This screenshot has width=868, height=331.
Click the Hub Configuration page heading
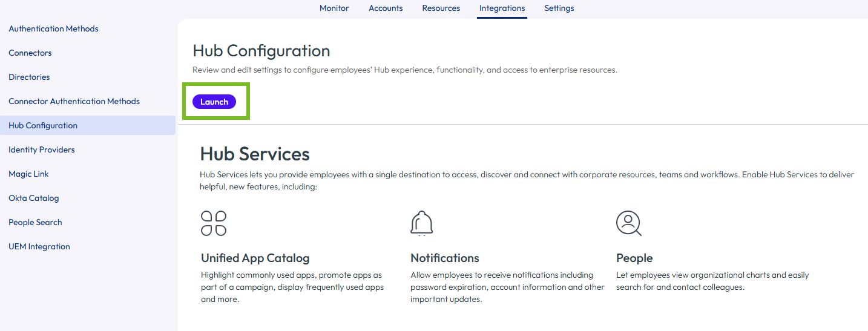[x=261, y=51]
